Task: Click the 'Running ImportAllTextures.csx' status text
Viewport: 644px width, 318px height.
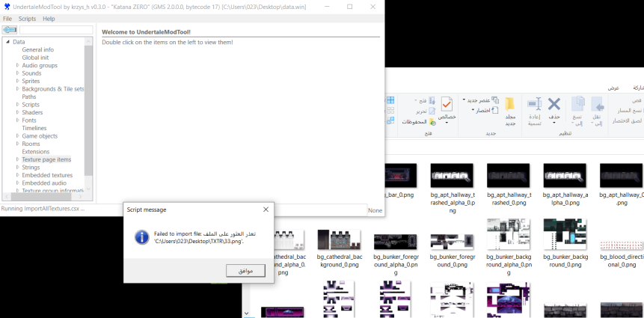Action: click(x=43, y=209)
